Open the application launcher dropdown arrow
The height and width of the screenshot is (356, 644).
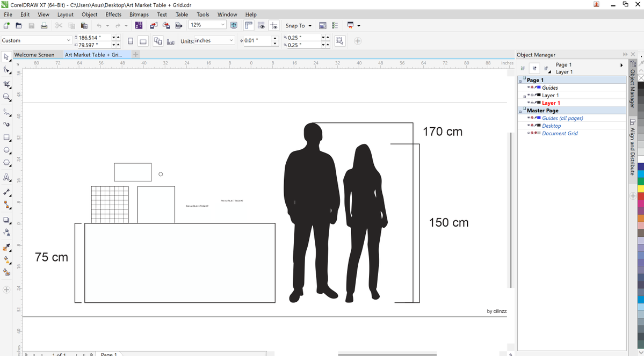(x=359, y=25)
